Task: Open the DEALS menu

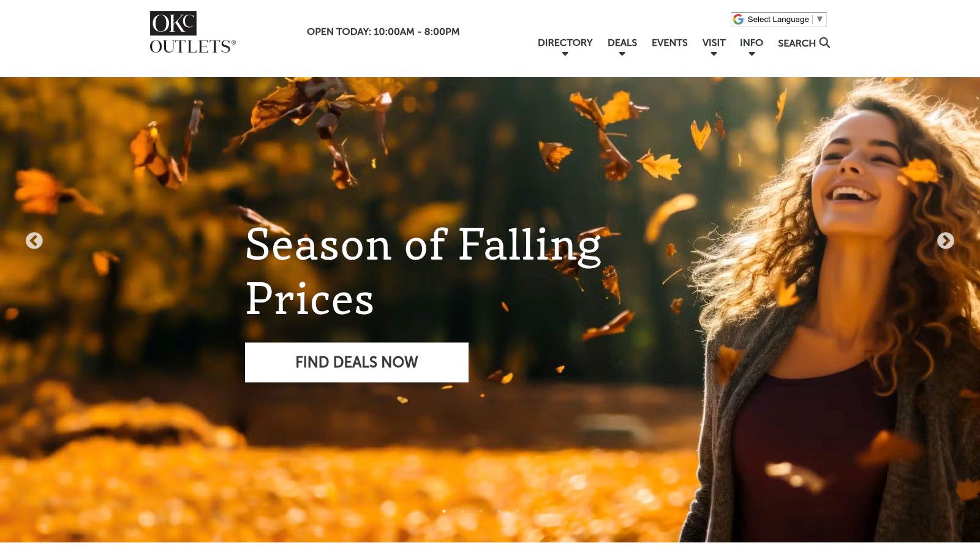Action: click(622, 43)
